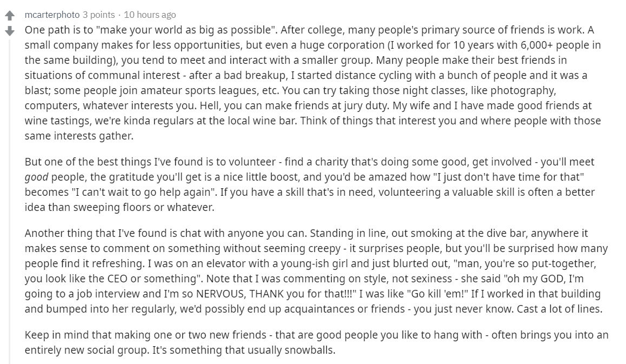Image resolution: width=626 pixels, height=364 pixels.
Task: Click the quote "Go kill 'em!"
Action: (x=438, y=294)
